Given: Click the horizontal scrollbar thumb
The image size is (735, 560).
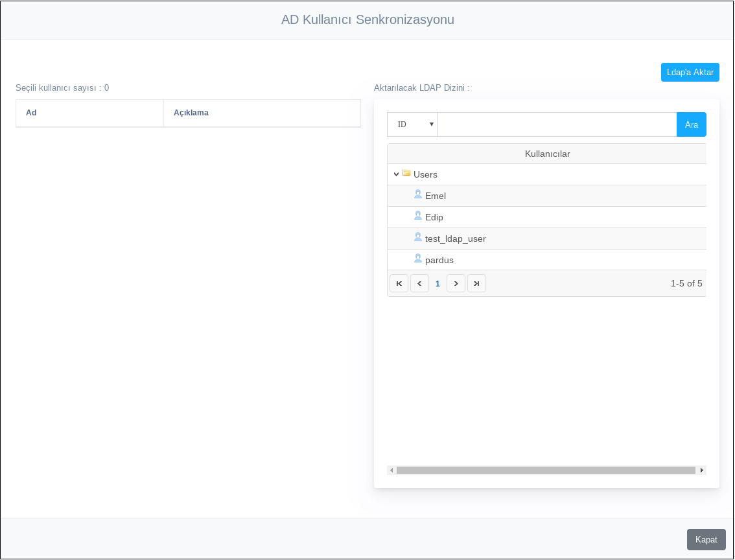Looking at the screenshot, I should click(x=546, y=470).
